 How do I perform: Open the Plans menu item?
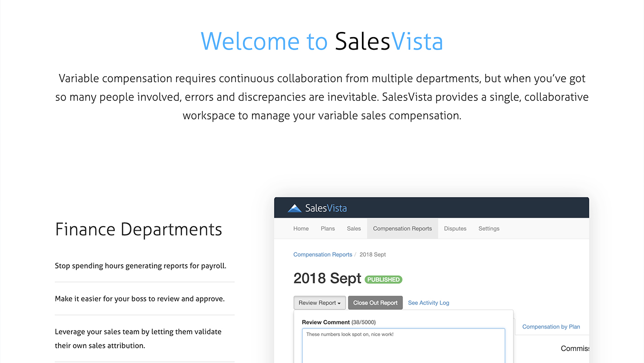click(x=328, y=228)
